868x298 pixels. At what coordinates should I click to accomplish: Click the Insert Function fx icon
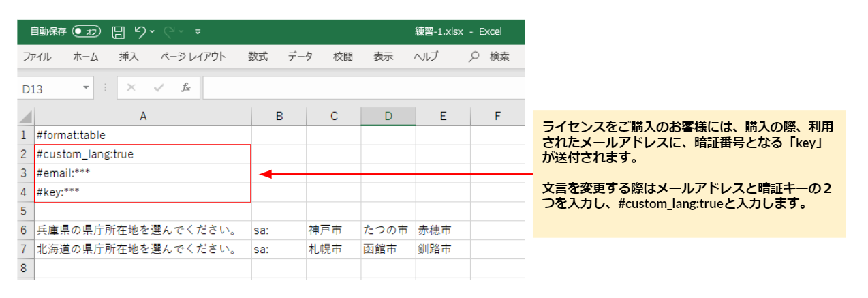click(x=185, y=88)
